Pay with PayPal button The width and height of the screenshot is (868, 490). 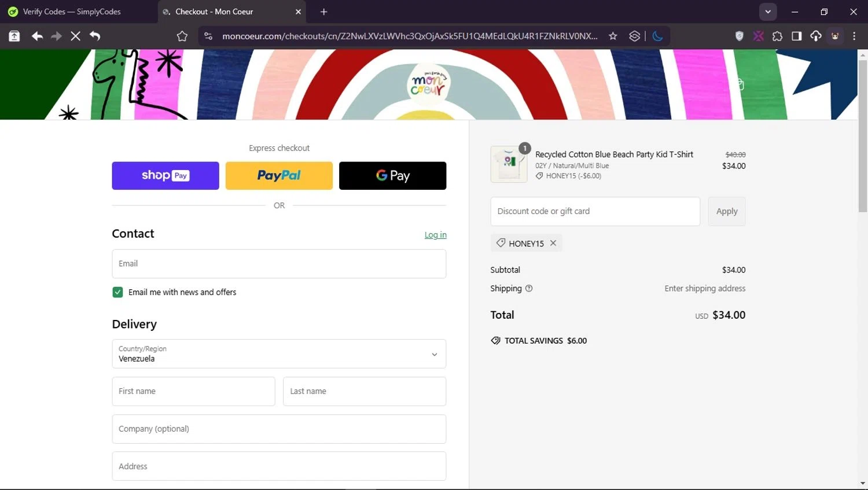click(279, 175)
